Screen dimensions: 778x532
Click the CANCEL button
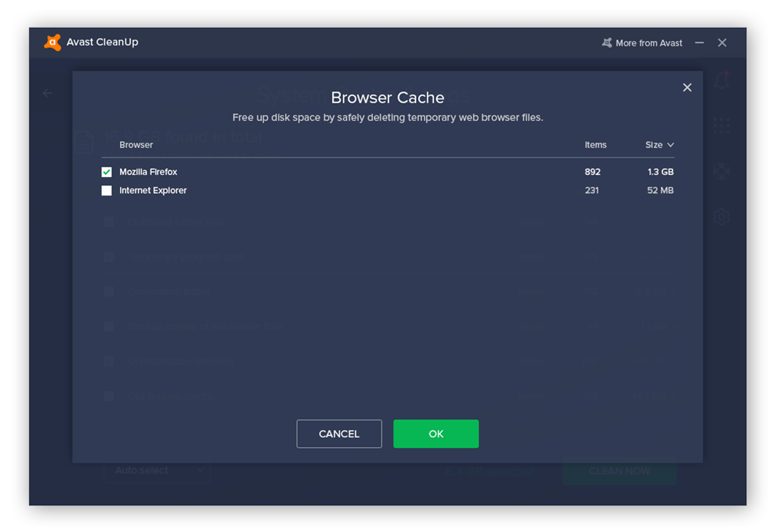point(339,434)
